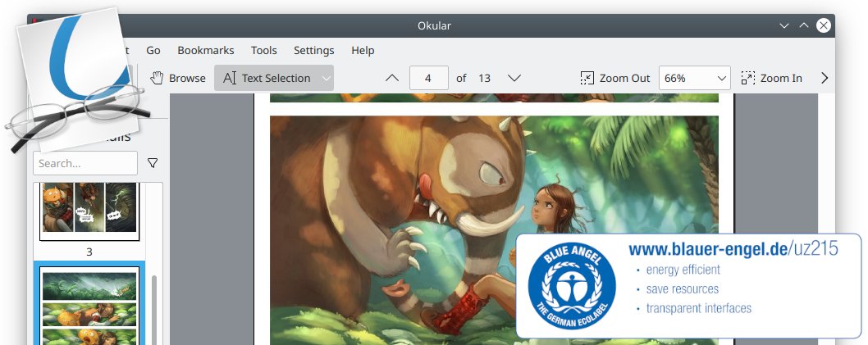Screen dimensions: 868x345
Task: Close the Okular window
Action: [x=824, y=25]
